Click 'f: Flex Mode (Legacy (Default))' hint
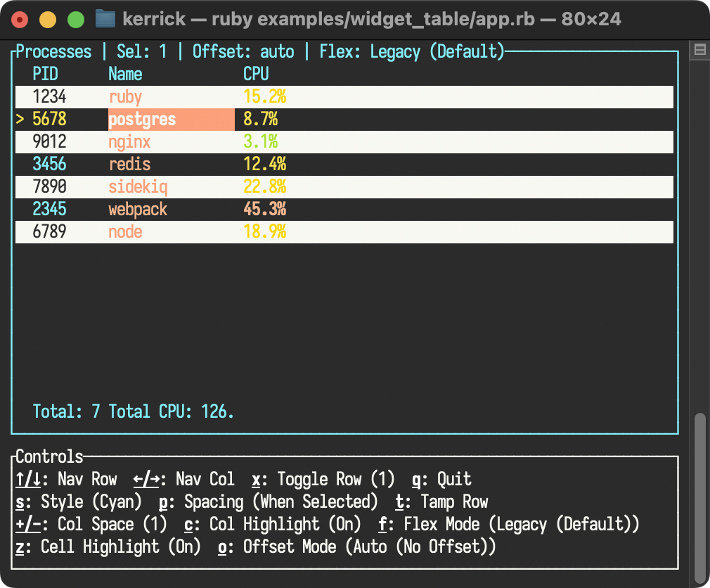Viewport: 710px width, 588px height. click(509, 524)
